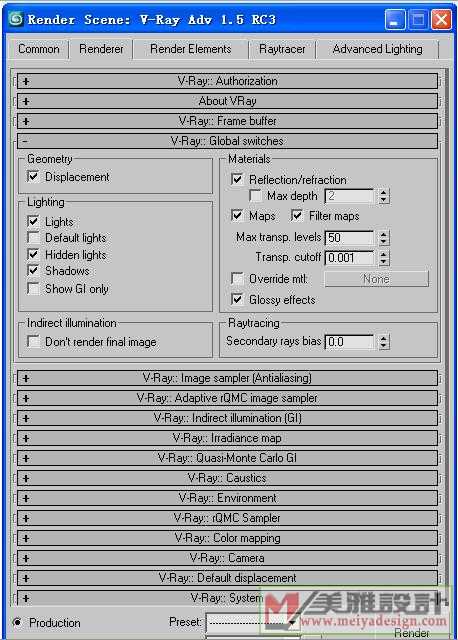458x640 pixels.
Task: Toggle the Filter maps checkbox
Action: (x=297, y=216)
